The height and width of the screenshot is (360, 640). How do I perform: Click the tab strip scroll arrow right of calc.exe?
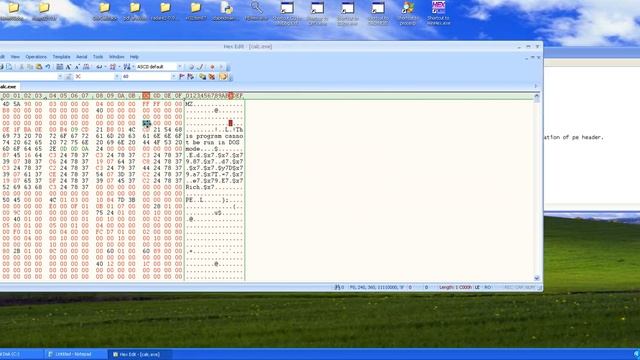click(x=536, y=86)
